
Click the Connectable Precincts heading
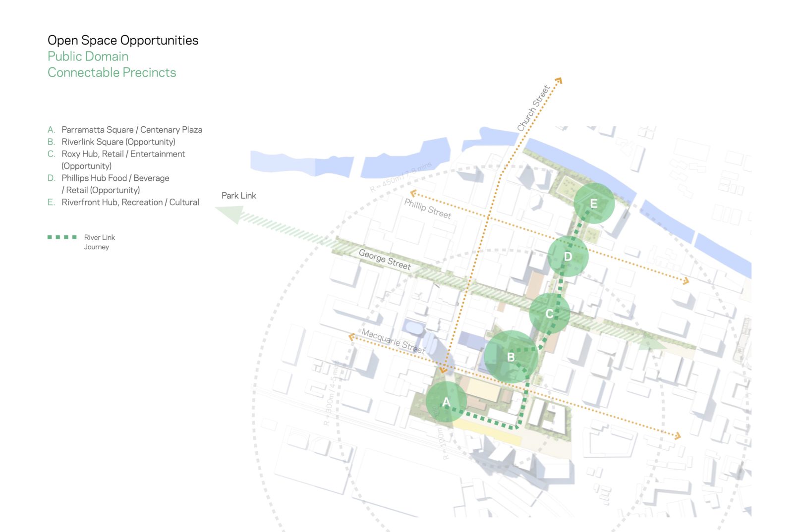[x=112, y=72]
